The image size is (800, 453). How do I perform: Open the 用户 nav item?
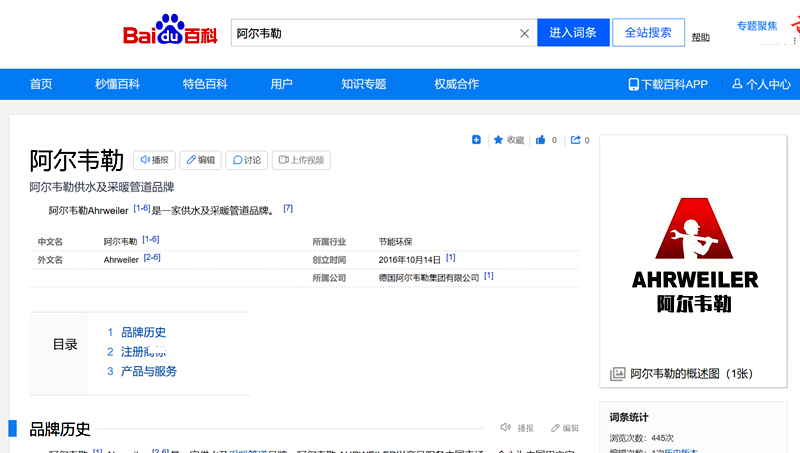pos(282,84)
